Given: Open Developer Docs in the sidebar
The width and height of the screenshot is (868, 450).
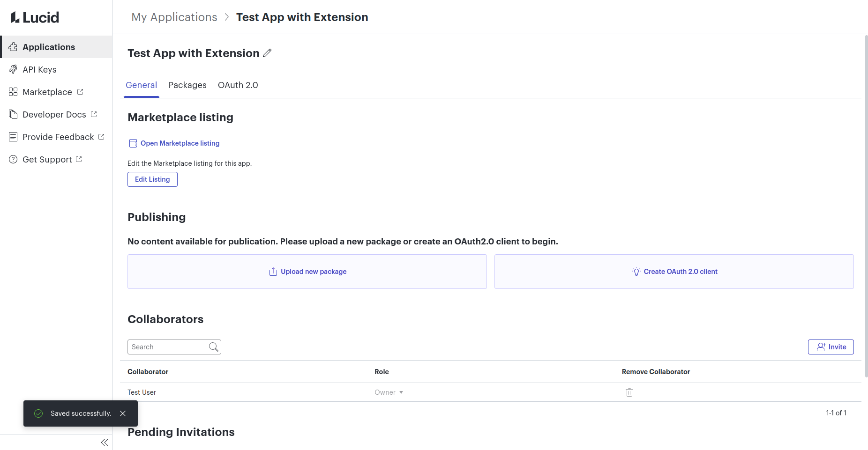Looking at the screenshot, I should click(x=56, y=114).
